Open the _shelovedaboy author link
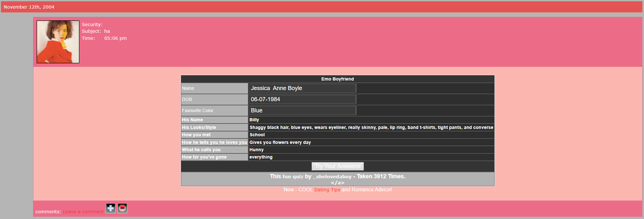This screenshot has width=644, height=219. 332,176
